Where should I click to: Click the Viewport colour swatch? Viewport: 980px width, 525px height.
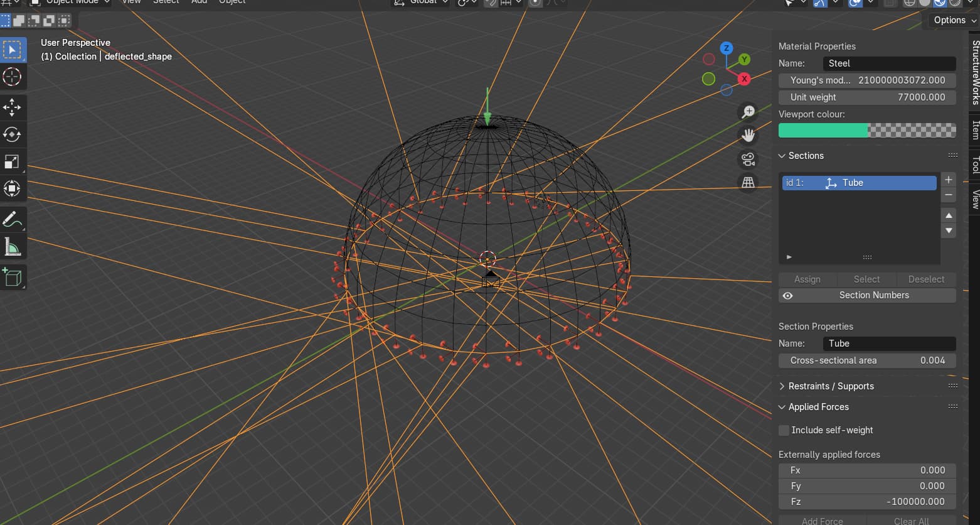coord(866,131)
